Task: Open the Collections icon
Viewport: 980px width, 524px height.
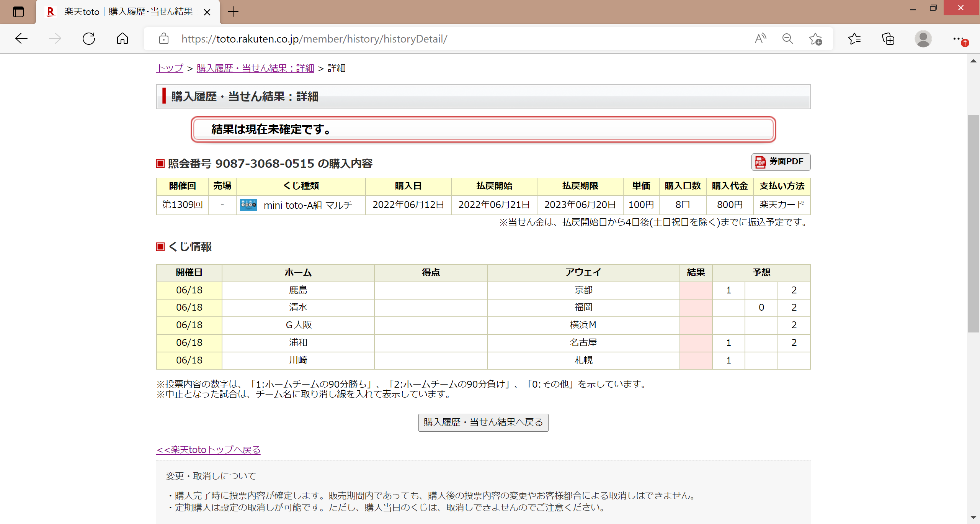Action: pos(888,39)
